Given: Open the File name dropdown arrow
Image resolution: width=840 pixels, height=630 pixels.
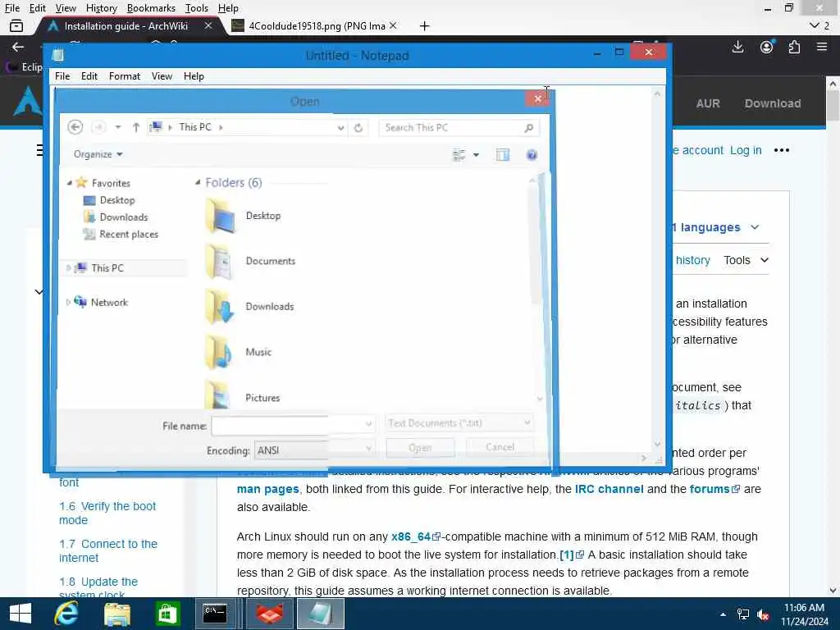Looking at the screenshot, I should tap(368, 424).
